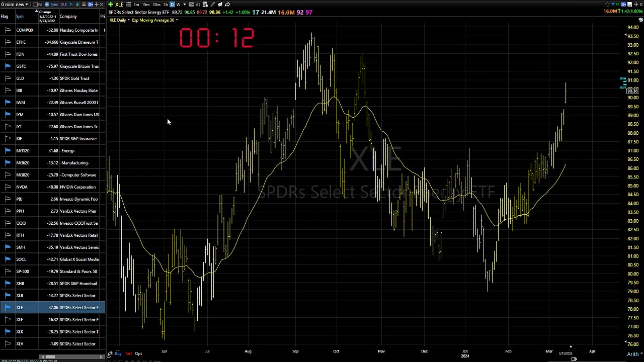Viewport: 644px width, 362px height.
Task: Sort by Change date range column header
Action: click(48, 16)
